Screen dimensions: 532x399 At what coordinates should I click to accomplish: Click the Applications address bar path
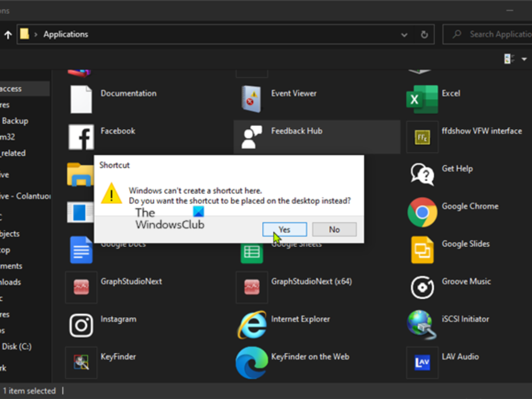(66, 34)
